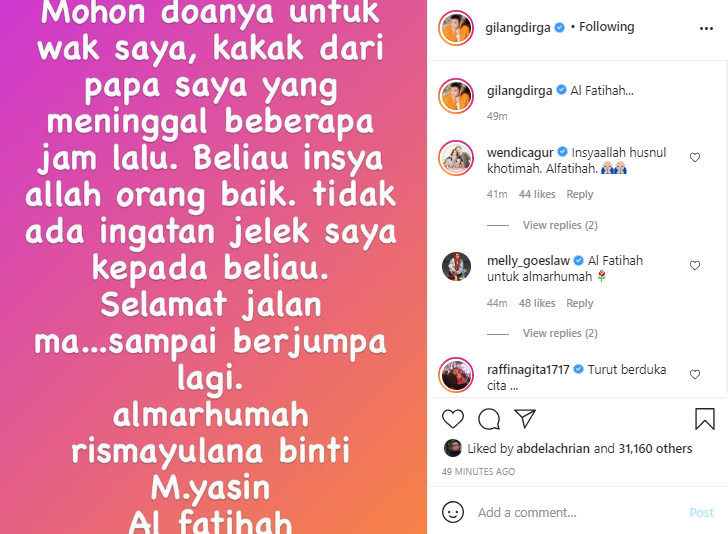Expand View replies under melly_goeslaw's comment

[x=560, y=333]
